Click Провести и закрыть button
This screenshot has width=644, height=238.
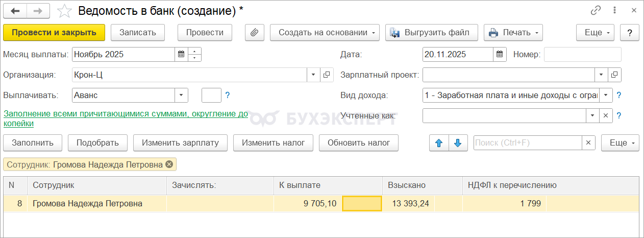pos(54,32)
